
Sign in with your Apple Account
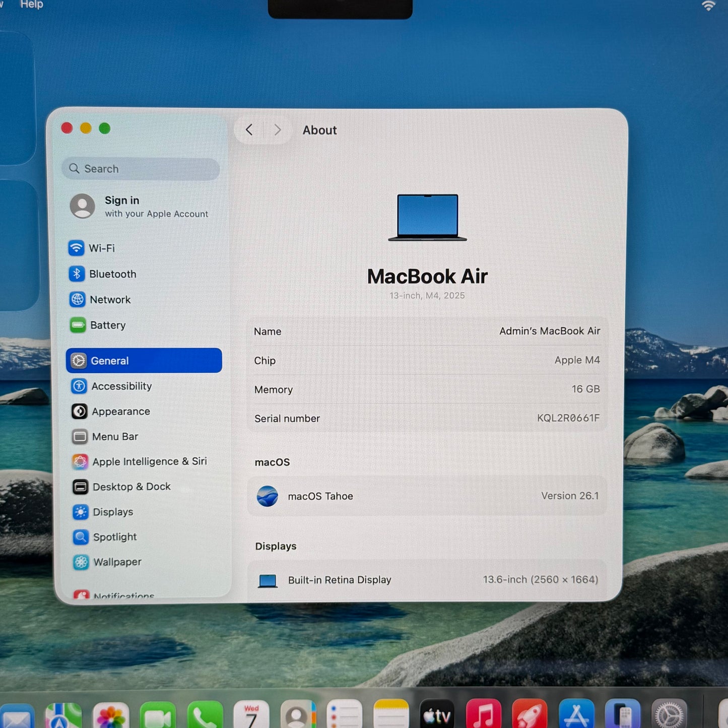pos(141,207)
